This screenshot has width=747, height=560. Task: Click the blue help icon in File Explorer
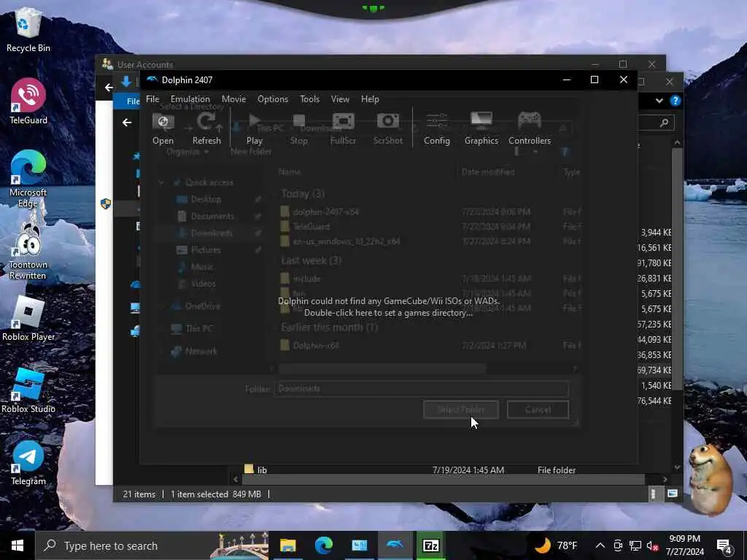click(x=675, y=101)
